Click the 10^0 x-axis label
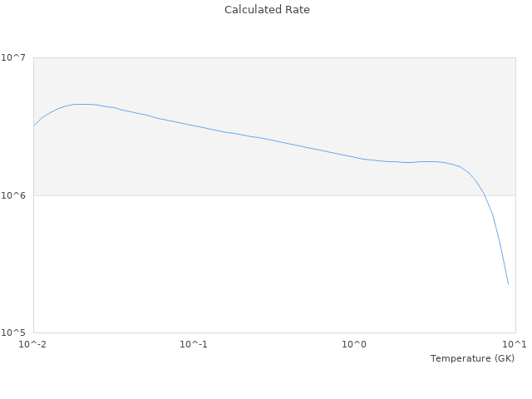This screenshot has height=399, width=532. pyautogui.click(x=354, y=345)
